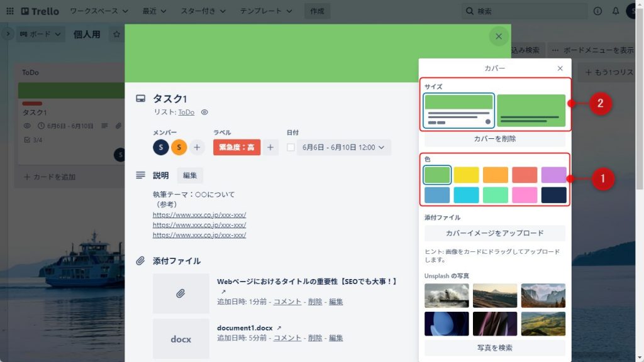This screenshot has height=362, width=644.
Task: Choose the rocky valley Unsplash photo
Action: click(x=543, y=295)
